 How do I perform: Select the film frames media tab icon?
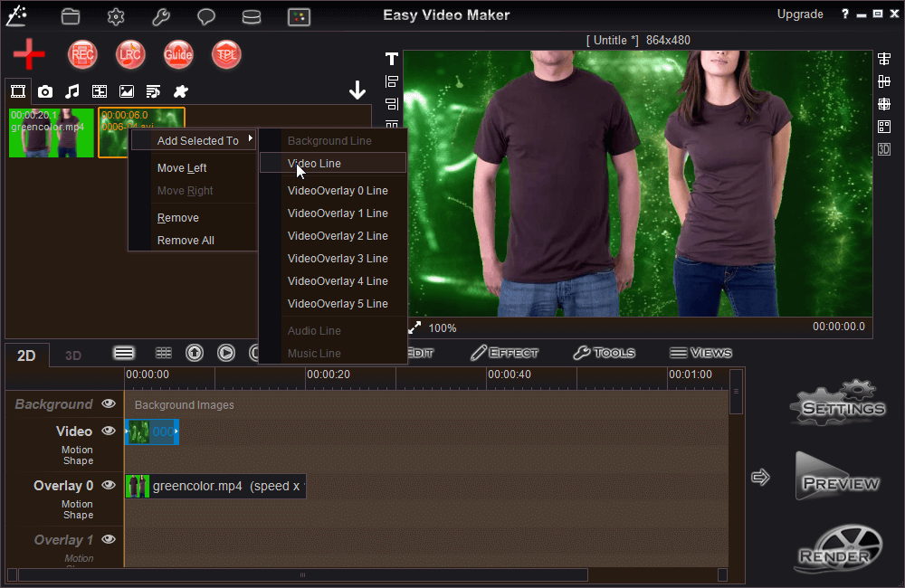tap(100, 91)
